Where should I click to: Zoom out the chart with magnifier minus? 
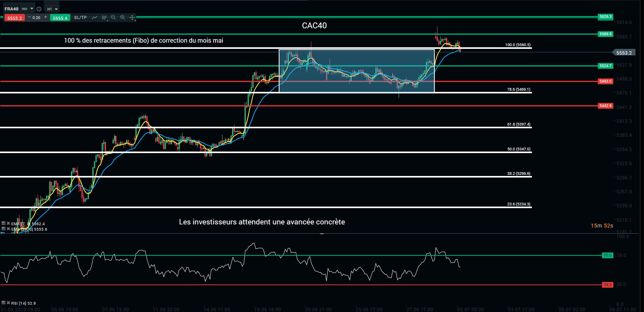click(x=113, y=17)
